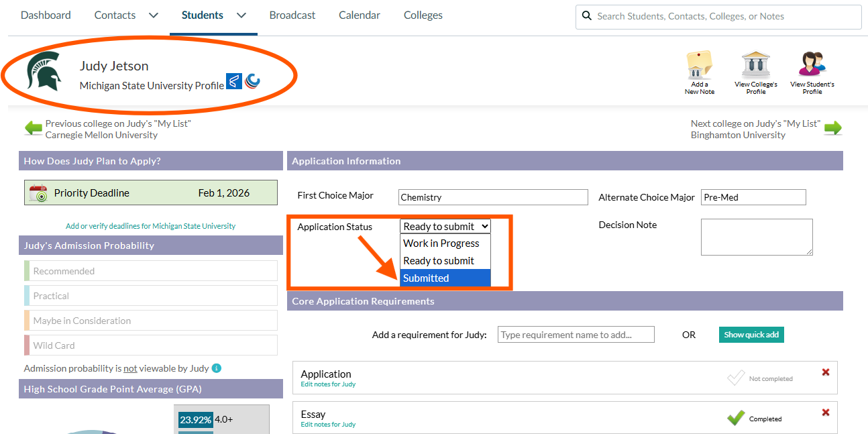
Task: Choose Ready to submit in status list
Action: 445,261
